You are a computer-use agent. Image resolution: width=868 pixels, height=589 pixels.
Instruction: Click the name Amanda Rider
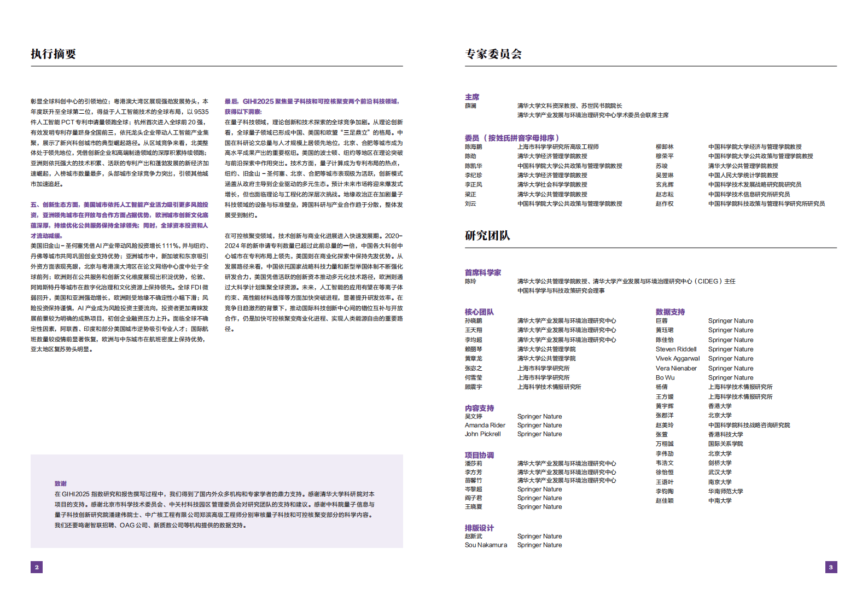point(485,425)
